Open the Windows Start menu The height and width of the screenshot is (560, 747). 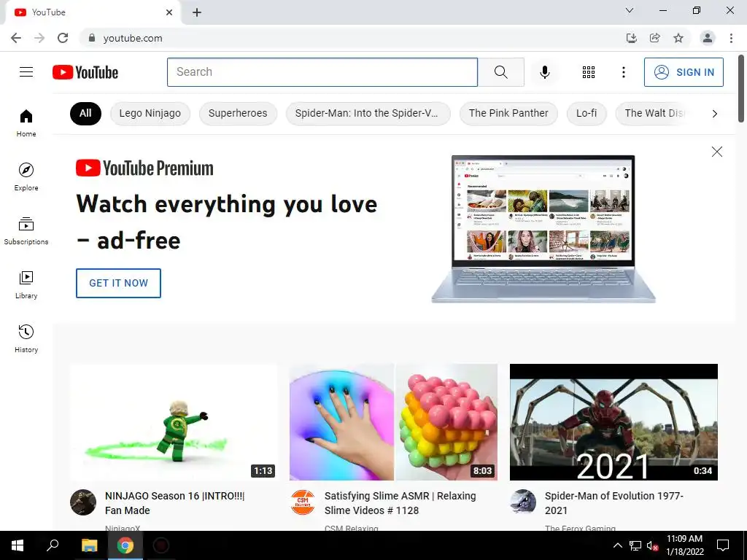coord(18,545)
